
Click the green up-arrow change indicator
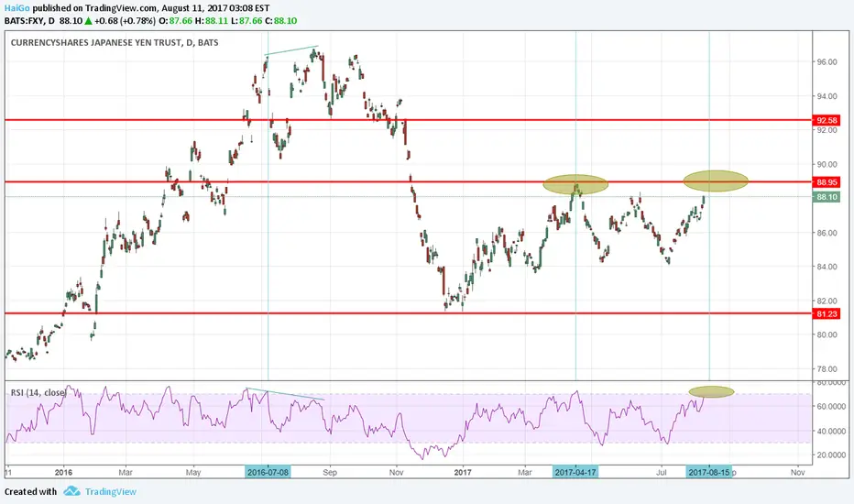tap(88, 21)
